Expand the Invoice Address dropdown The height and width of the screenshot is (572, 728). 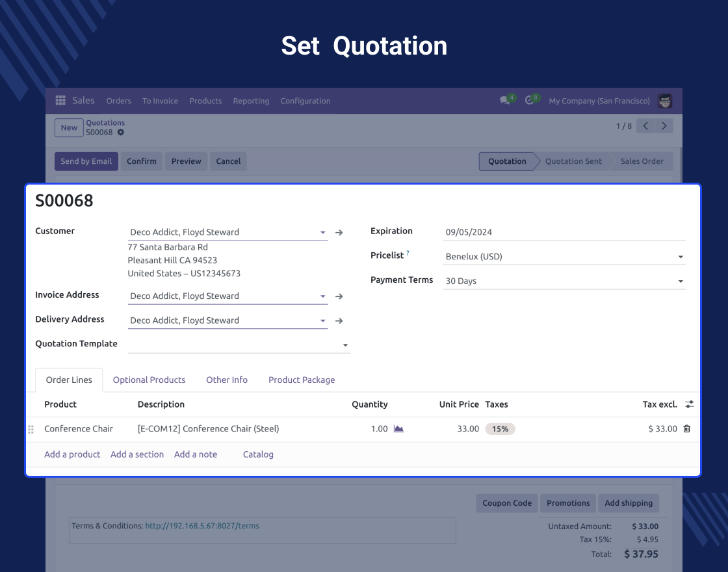pyautogui.click(x=322, y=296)
